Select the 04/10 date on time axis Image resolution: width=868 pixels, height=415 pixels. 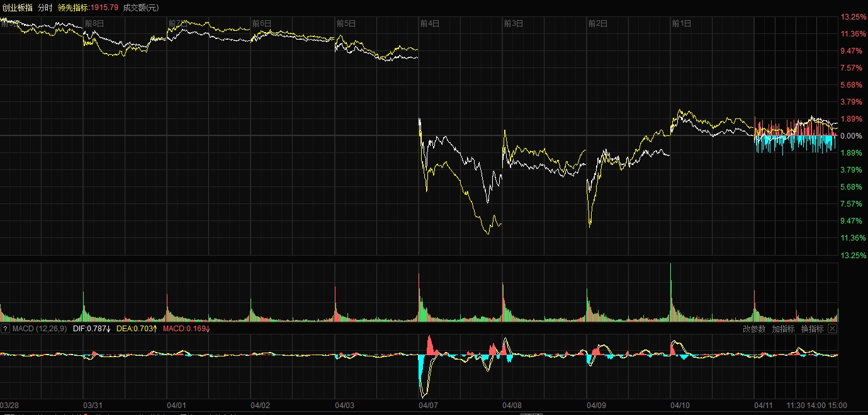(x=680, y=406)
